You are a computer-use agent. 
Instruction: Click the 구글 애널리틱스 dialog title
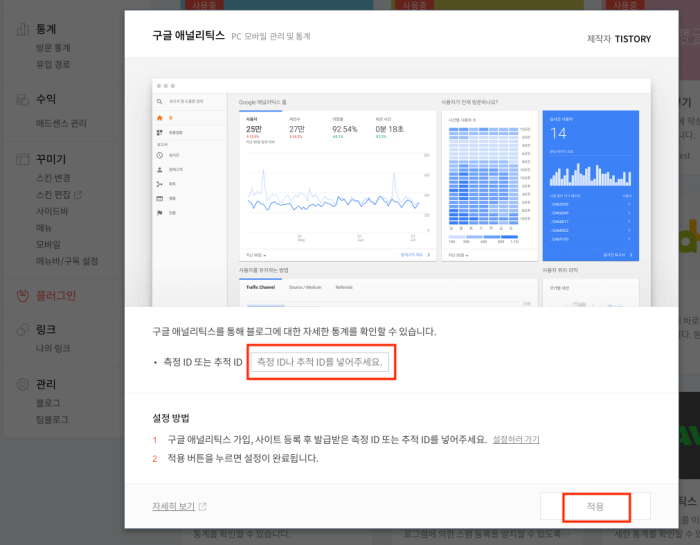pos(188,35)
